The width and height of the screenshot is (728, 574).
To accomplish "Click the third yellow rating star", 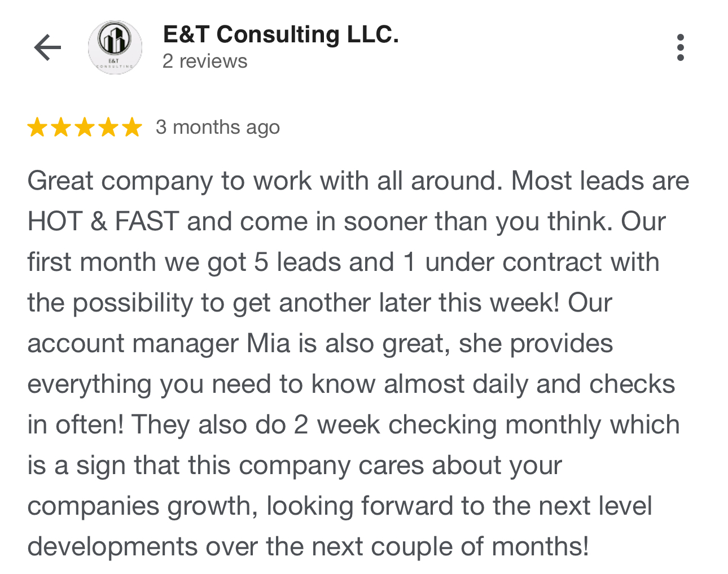I will tap(85, 128).
